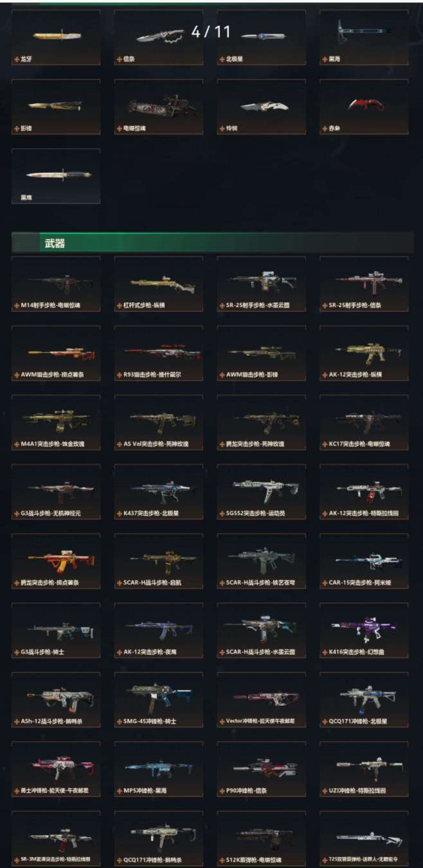The height and width of the screenshot is (868, 423).
Task: Select AK-12突击步枪-纵横 golden skin
Action: 364,353
